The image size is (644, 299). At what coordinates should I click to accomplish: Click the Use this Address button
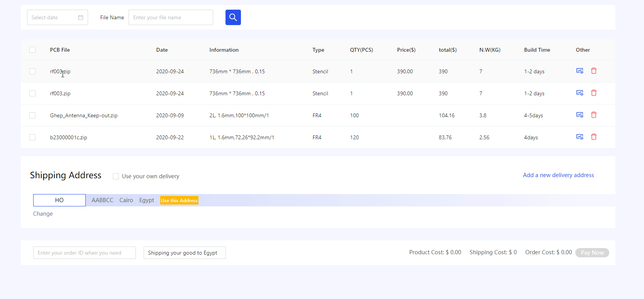click(179, 200)
